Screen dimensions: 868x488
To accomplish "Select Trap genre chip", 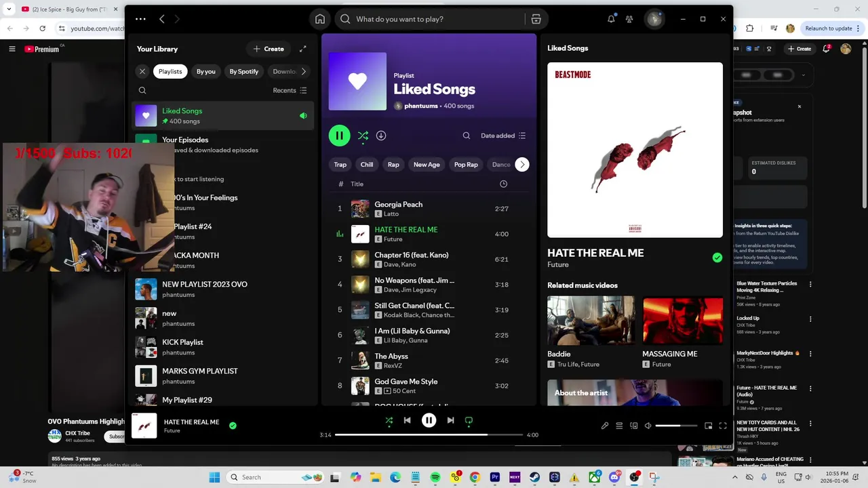I will point(340,165).
